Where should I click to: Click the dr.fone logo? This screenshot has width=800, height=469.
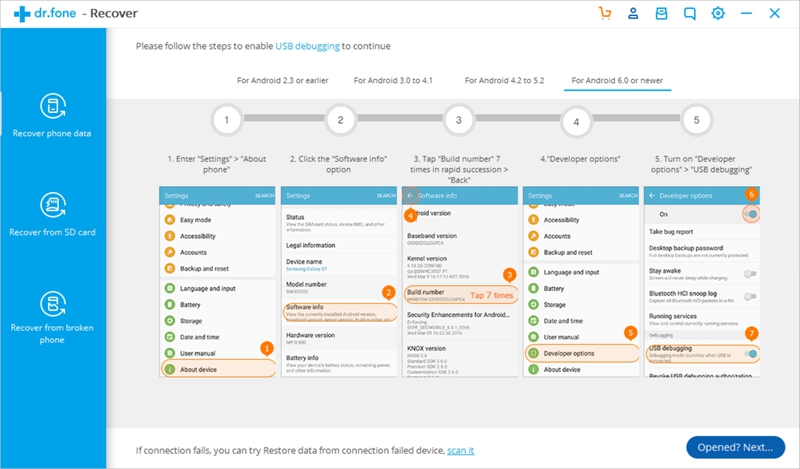coord(45,13)
